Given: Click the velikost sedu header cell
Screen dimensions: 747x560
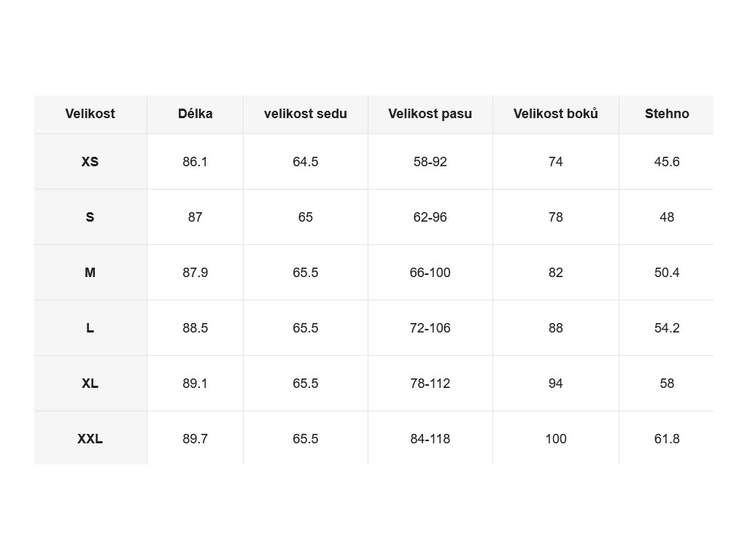Looking at the screenshot, I should point(306,114).
